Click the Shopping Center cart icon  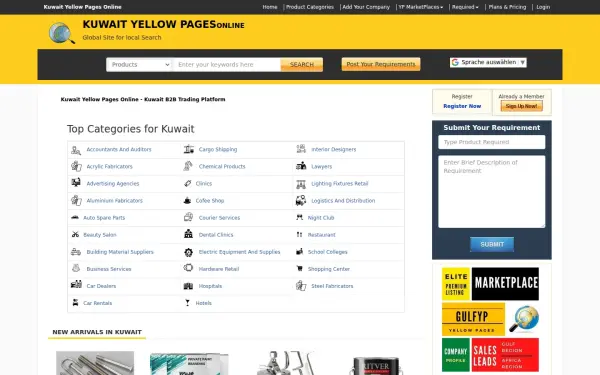[x=300, y=269]
